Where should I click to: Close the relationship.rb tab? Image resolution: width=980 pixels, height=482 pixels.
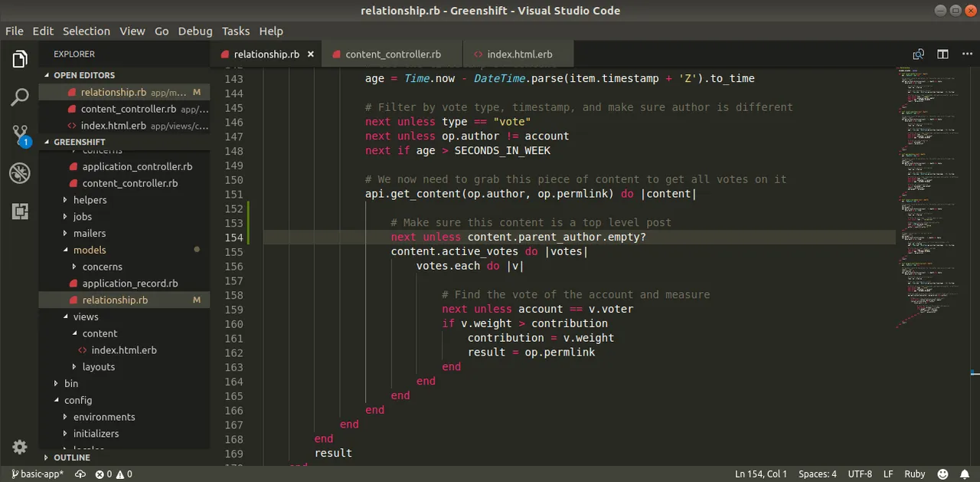[311, 54]
